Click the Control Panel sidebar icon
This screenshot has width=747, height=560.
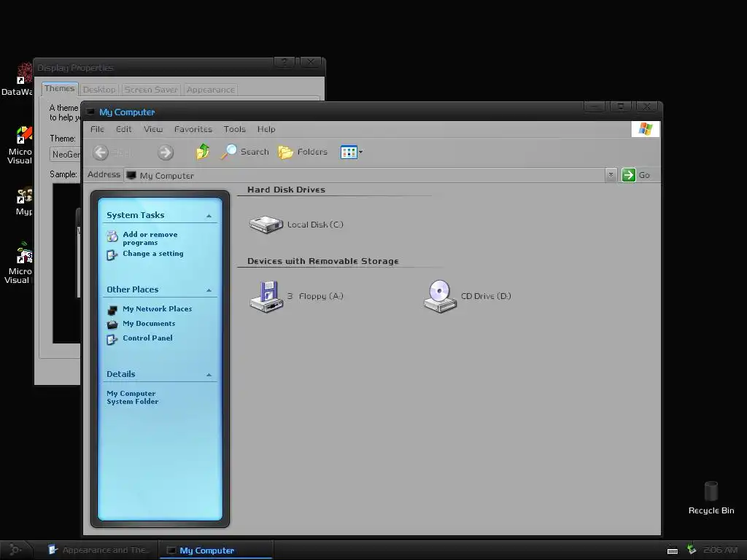[112, 339]
